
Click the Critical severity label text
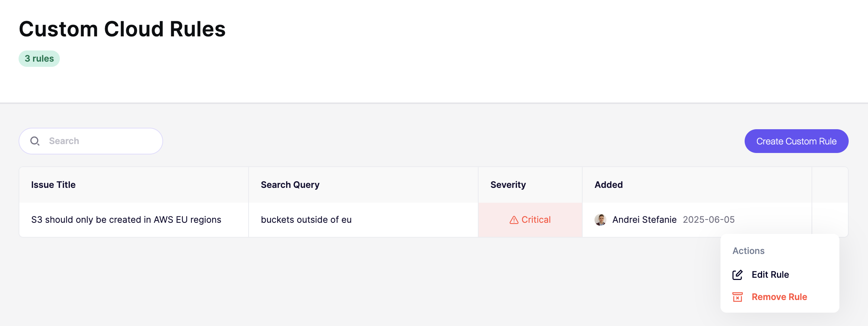coord(536,220)
